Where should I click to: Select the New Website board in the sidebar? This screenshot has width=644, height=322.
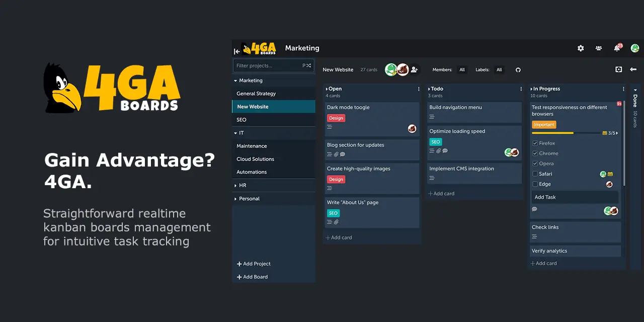coord(274,107)
